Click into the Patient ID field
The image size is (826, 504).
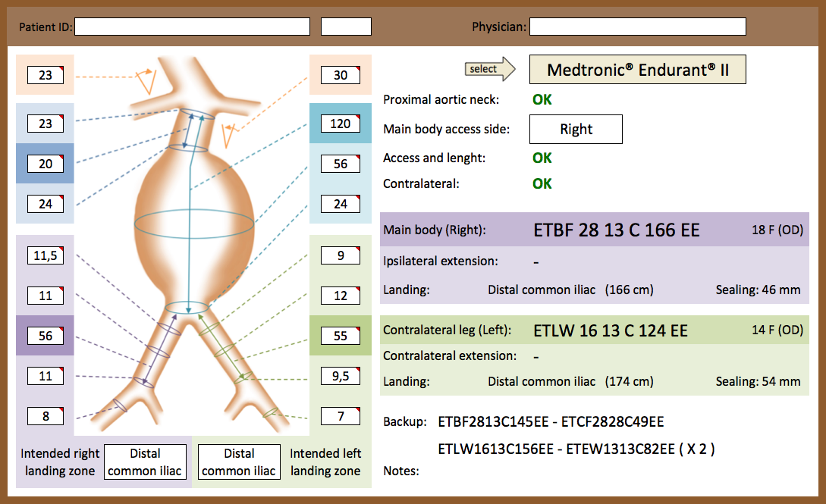pos(192,27)
